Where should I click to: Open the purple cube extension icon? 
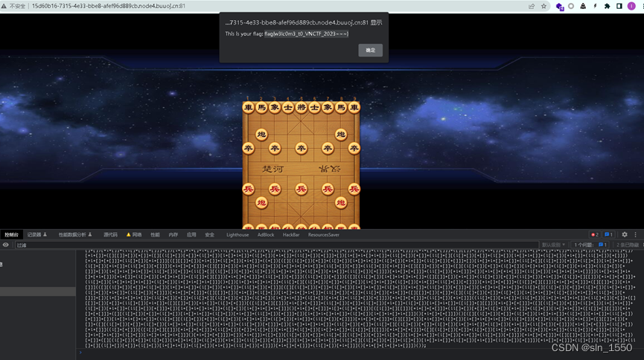559,7
